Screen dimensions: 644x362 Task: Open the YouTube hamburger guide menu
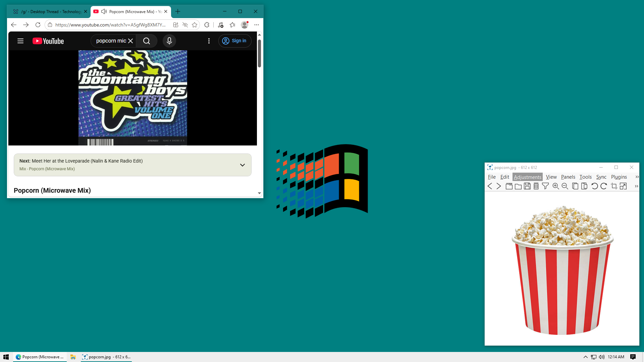[20, 41]
